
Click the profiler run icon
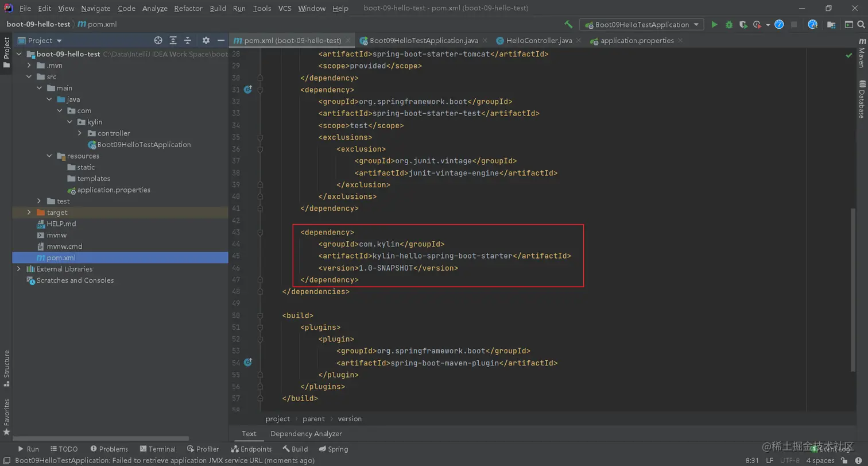pos(757,25)
